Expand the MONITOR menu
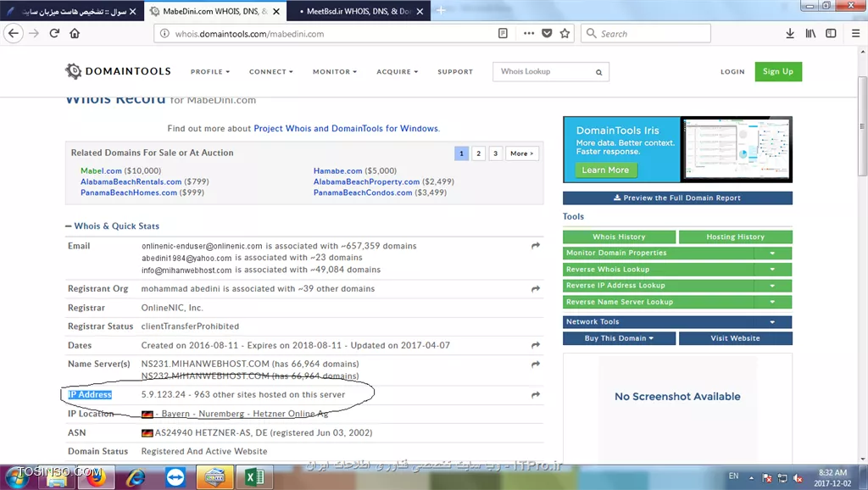This screenshot has width=868, height=490. pos(334,72)
